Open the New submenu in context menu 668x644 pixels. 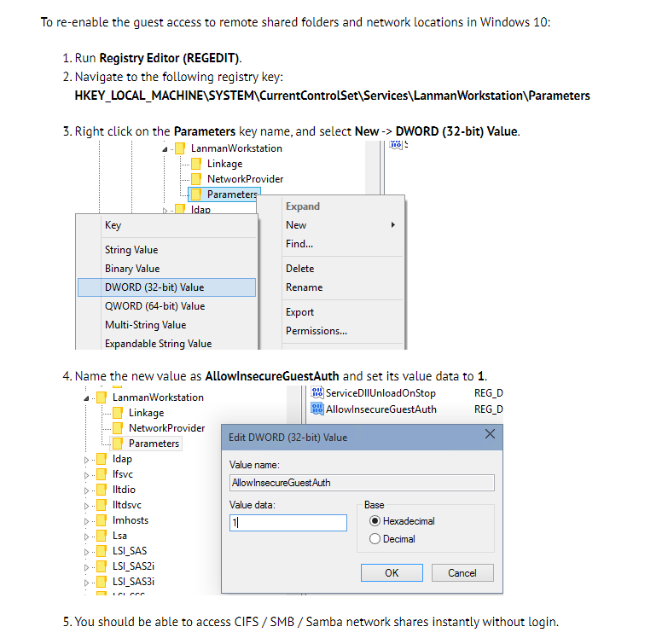click(340, 225)
